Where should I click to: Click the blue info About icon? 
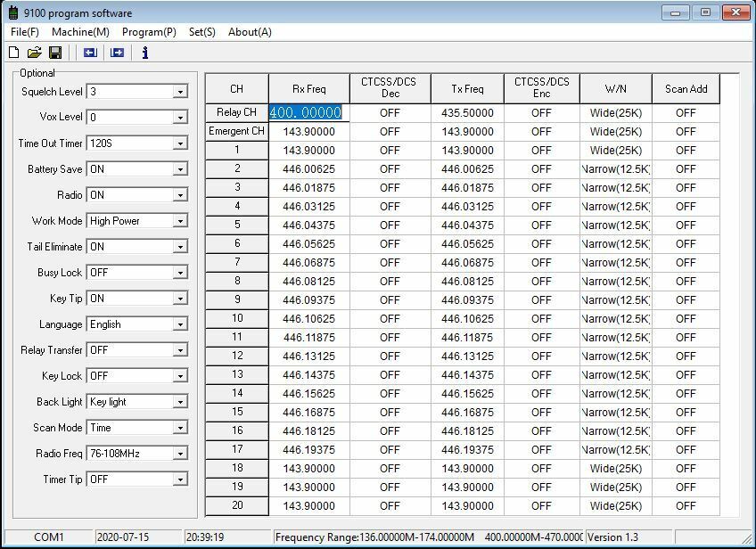(x=145, y=53)
